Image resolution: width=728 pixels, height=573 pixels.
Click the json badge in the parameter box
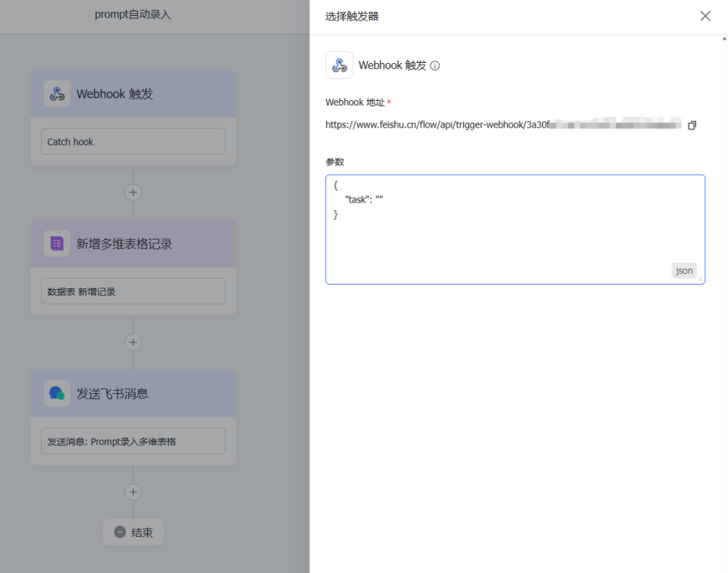[x=683, y=271]
